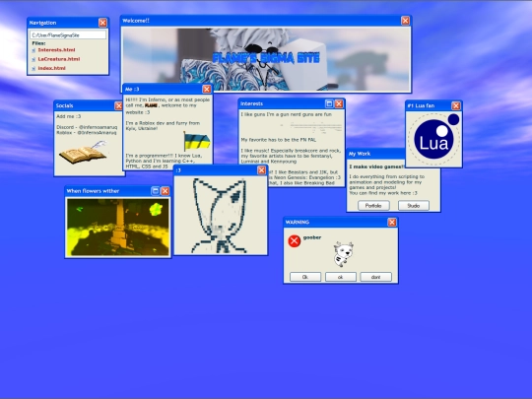Close the Socials window
Image resolution: width=532 pixels, height=399 pixels.
click(x=118, y=105)
